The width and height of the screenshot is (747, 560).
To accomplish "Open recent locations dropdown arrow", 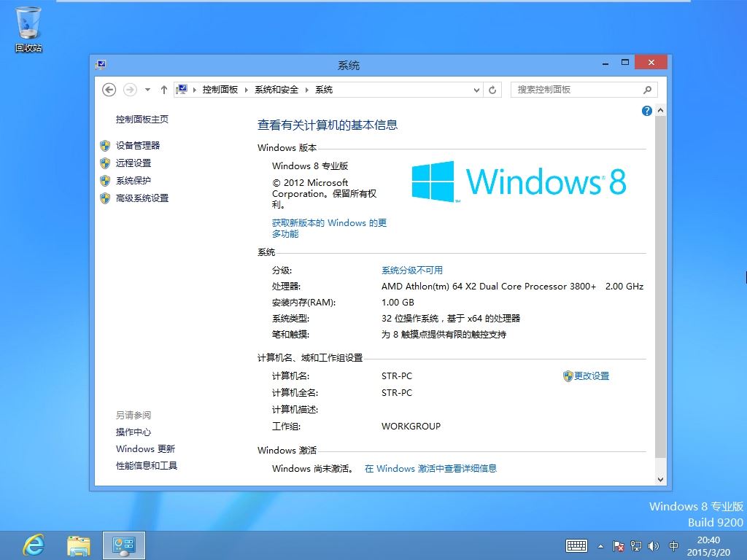I will 147,90.
